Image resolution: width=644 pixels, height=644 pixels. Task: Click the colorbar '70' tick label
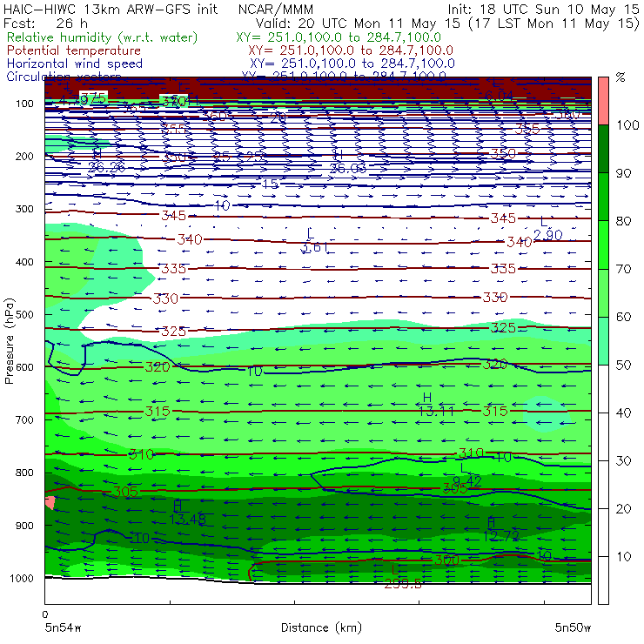pyautogui.click(x=624, y=269)
